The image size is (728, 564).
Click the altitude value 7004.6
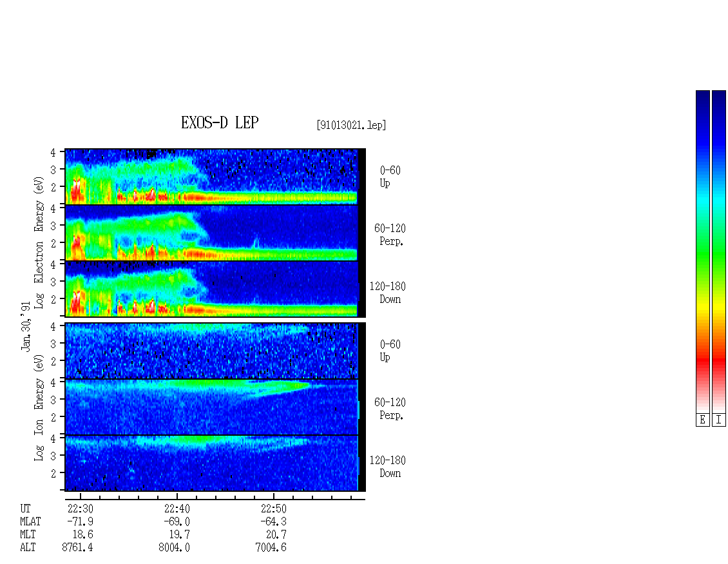(271, 548)
